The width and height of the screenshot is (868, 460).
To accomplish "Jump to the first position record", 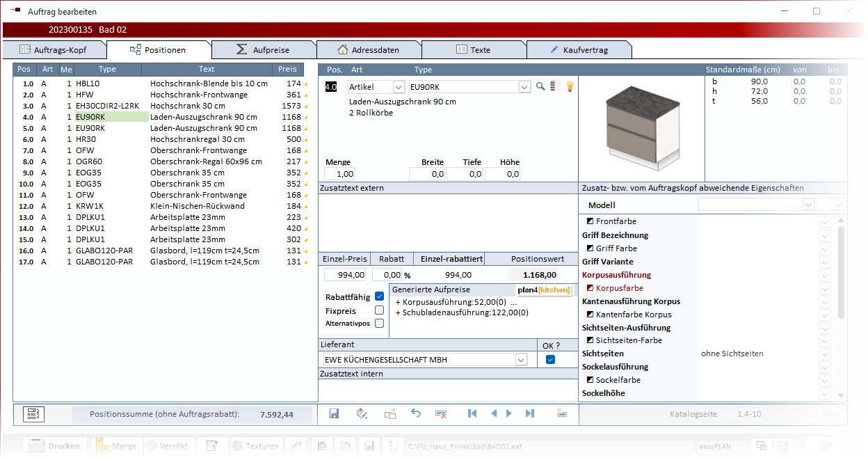I will pos(472,413).
